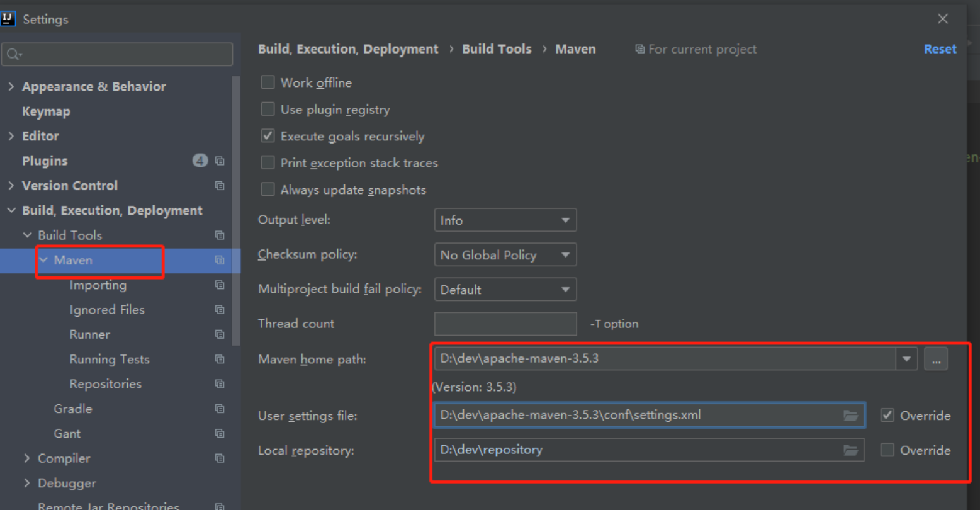The height and width of the screenshot is (510, 980).
Task: Click the search icon in settings search box
Action: click(14, 55)
